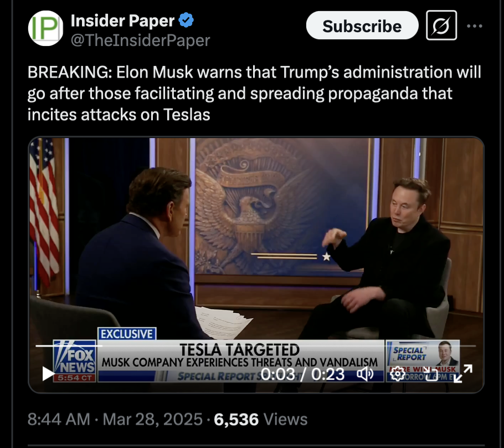Open the three-dot more options menu
Screen dimensions: 504x448
(475, 26)
